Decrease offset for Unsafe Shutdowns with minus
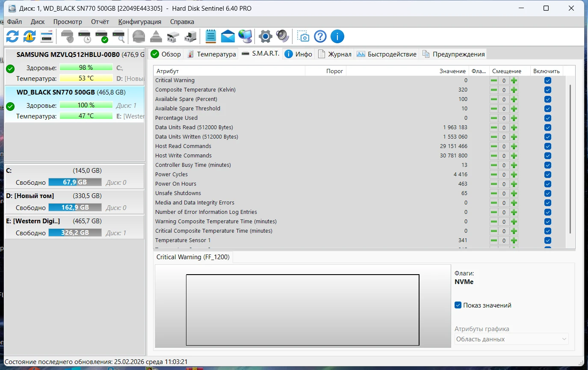This screenshot has width=588, height=370. 494,193
